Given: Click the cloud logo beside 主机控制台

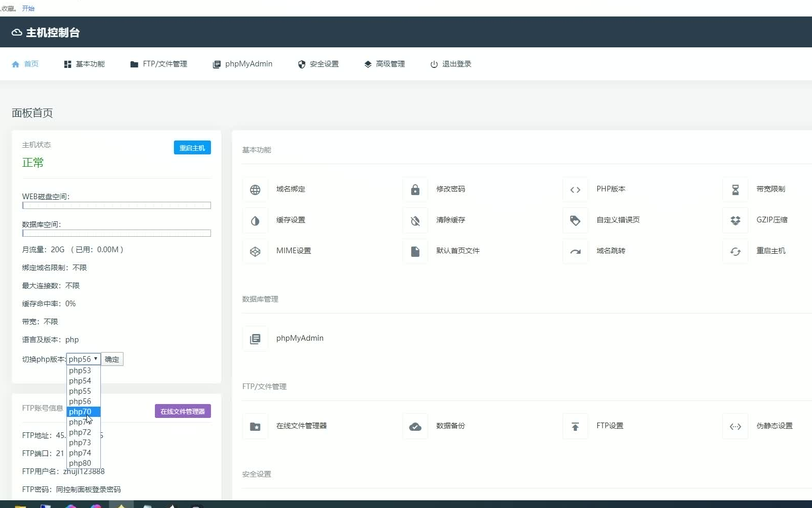Looking at the screenshot, I should [16, 32].
